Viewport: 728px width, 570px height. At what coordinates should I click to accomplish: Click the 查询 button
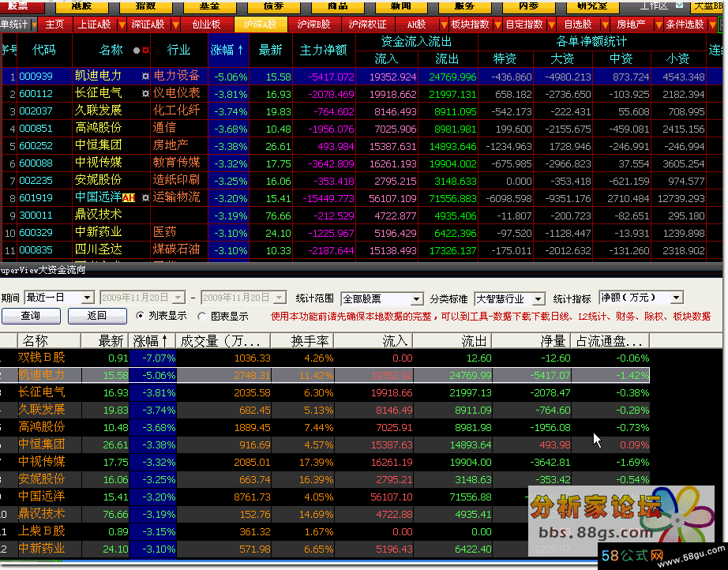pos(31,316)
